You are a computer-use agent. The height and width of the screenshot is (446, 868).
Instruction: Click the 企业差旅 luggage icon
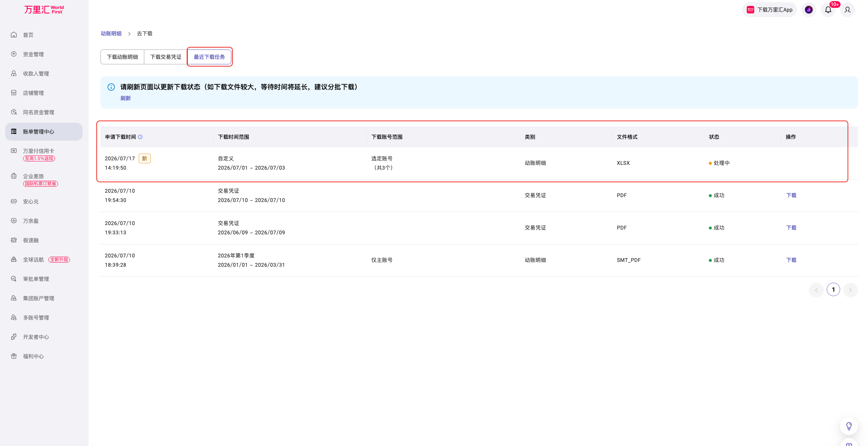[x=14, y=176]
